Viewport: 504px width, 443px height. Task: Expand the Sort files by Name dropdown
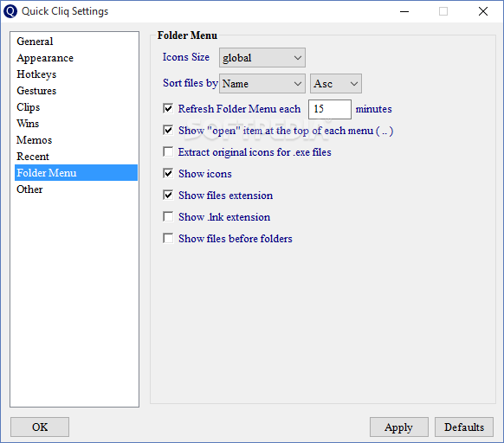coord(262,84)
